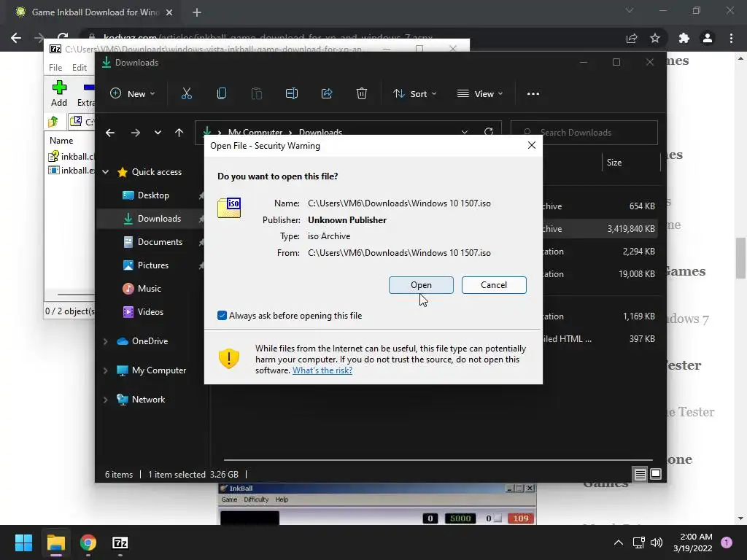Open the New dropdown in Explorer
747x560 pixels.
(x=133, y=94)
